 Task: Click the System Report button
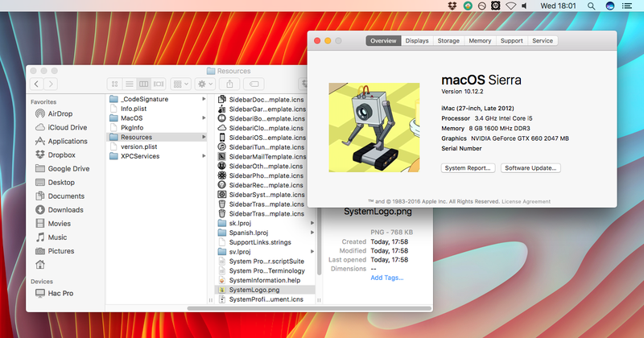tap(468, 168)
